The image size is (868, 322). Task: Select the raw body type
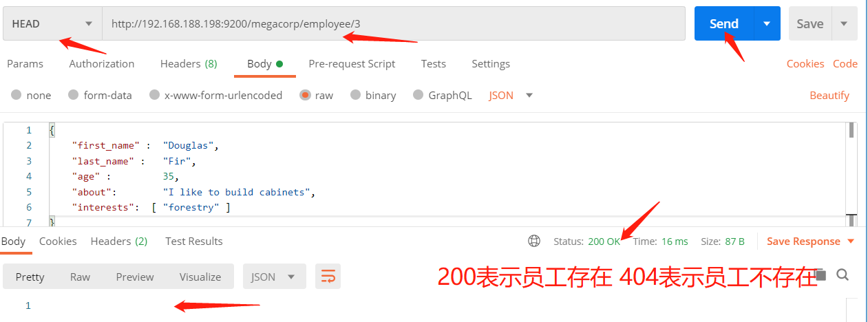click(317, 95)
